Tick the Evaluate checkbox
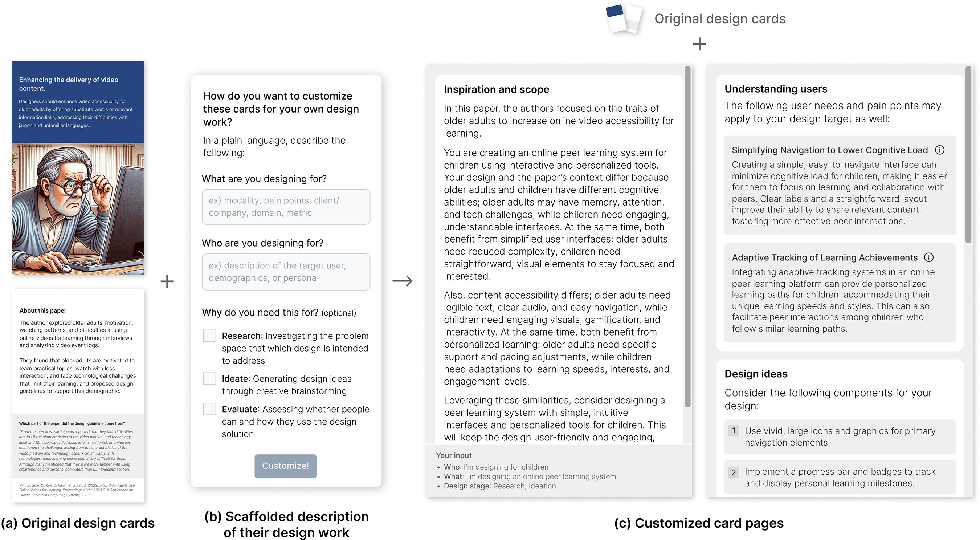 pos(209,409)
